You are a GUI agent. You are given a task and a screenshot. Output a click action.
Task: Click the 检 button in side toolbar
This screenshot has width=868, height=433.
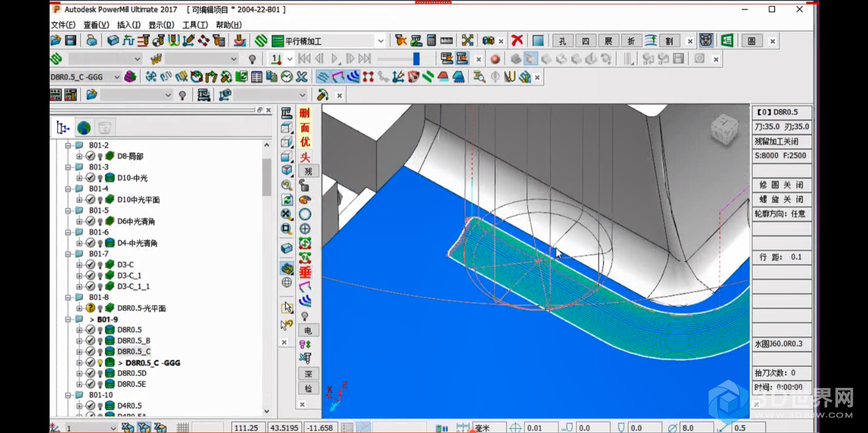308,388
